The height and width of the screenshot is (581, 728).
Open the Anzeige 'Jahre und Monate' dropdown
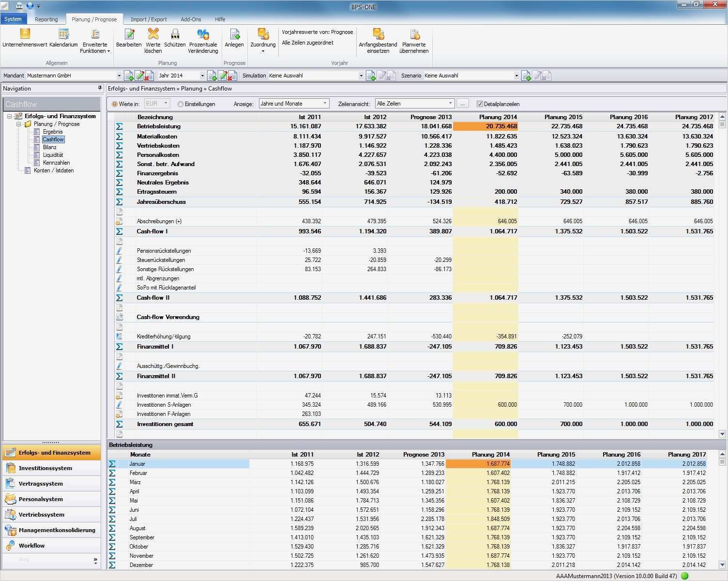point(325,104)
